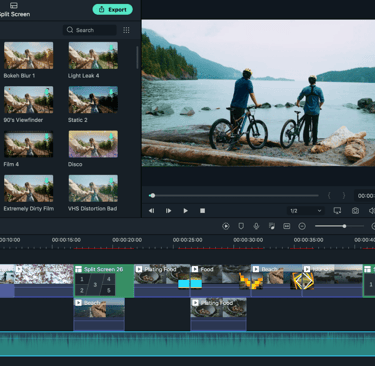This screenshot has height=366, width=375.
Task: Open the Split Screen tab
Action: tap(14, 10)
